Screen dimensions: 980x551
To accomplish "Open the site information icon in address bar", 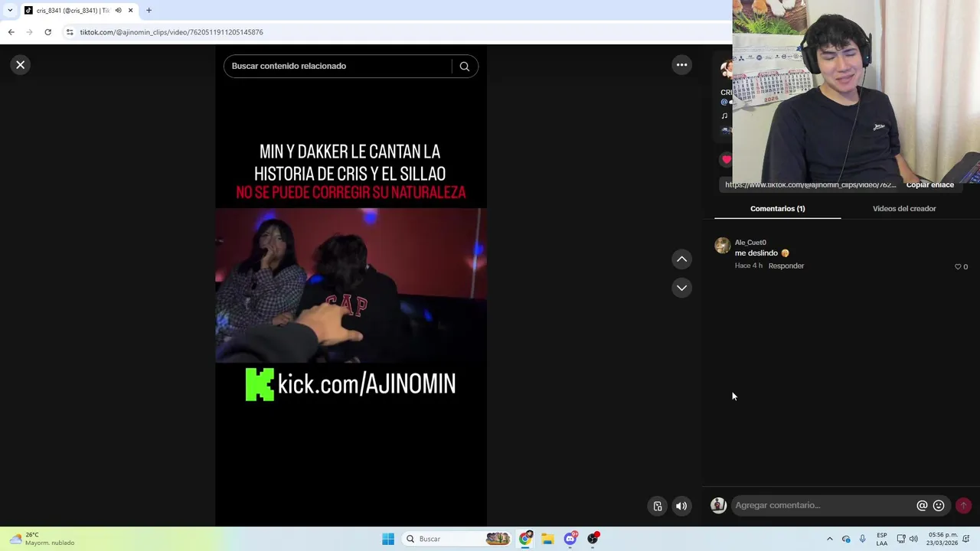I will [x=70, y=32].
